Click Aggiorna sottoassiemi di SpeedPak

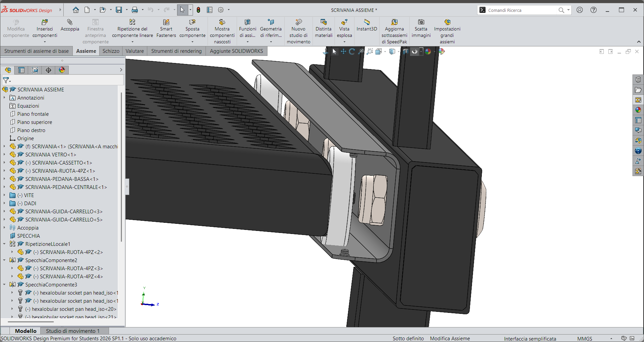[x=394, y=31]
